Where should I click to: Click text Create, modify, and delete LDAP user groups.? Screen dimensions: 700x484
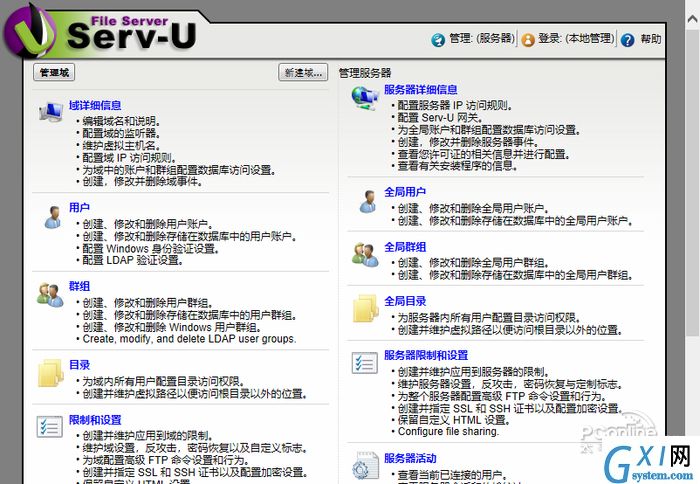point(189,339)
